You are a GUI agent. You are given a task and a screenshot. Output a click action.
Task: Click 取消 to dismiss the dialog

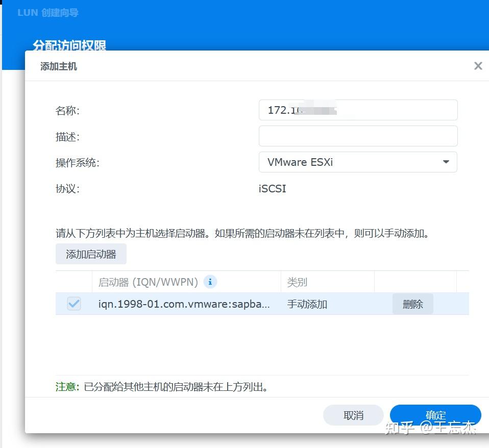tap(353, 415)
